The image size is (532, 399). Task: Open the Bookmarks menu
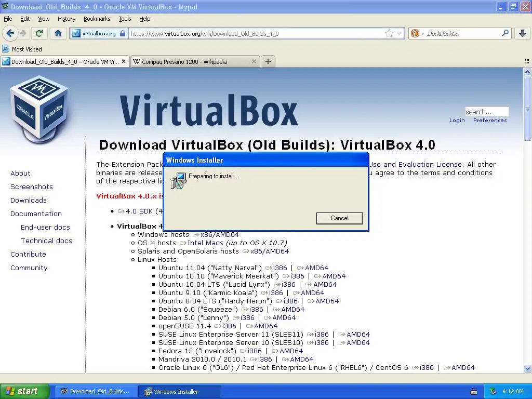pos(97,19)
